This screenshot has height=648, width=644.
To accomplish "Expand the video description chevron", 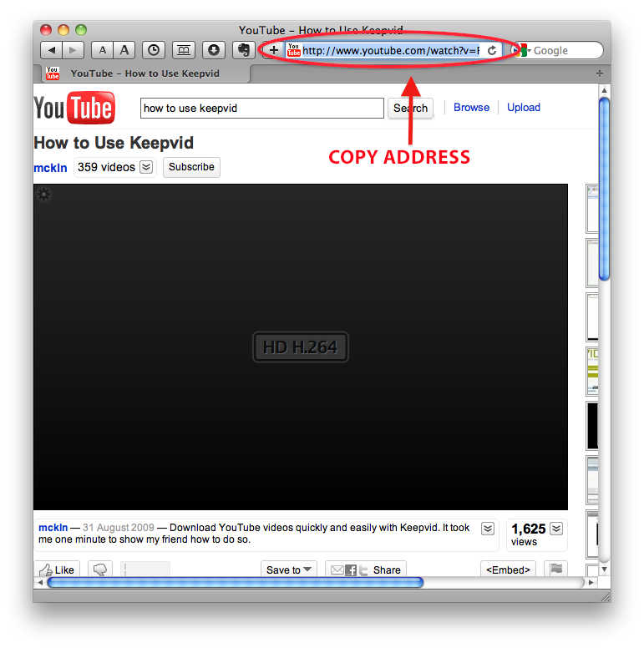I will [x=488, y=528].
